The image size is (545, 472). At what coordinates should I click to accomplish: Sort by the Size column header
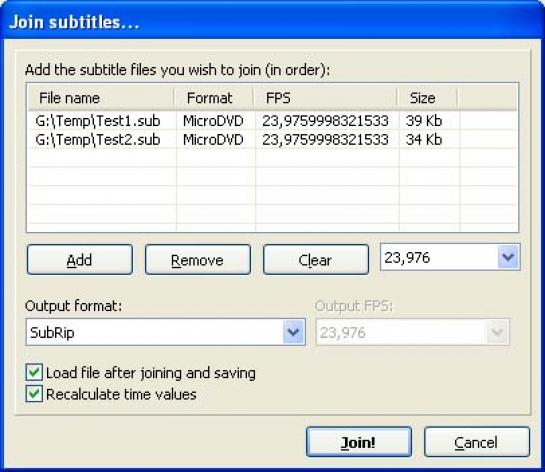[427, 98]
